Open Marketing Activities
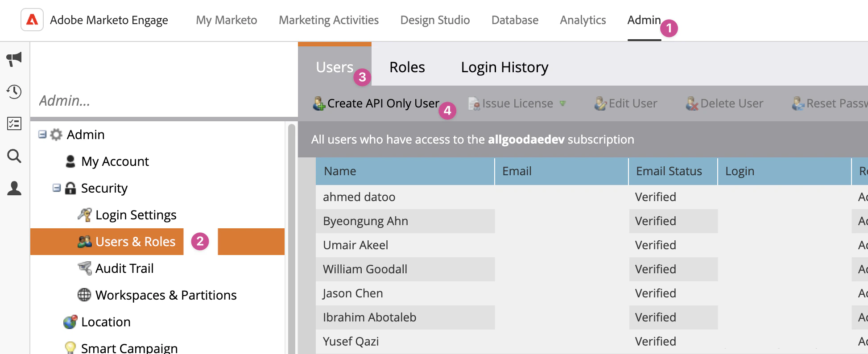 pos(329,20)
